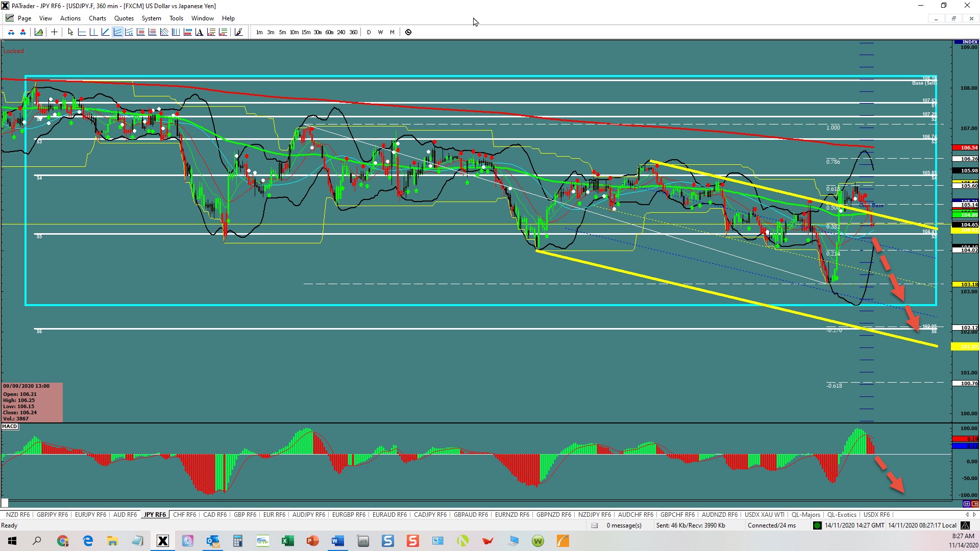This screenshot has width=980, height=551.
Task: Select the paintbrush drawing style tool
Action: coord(238,32)
